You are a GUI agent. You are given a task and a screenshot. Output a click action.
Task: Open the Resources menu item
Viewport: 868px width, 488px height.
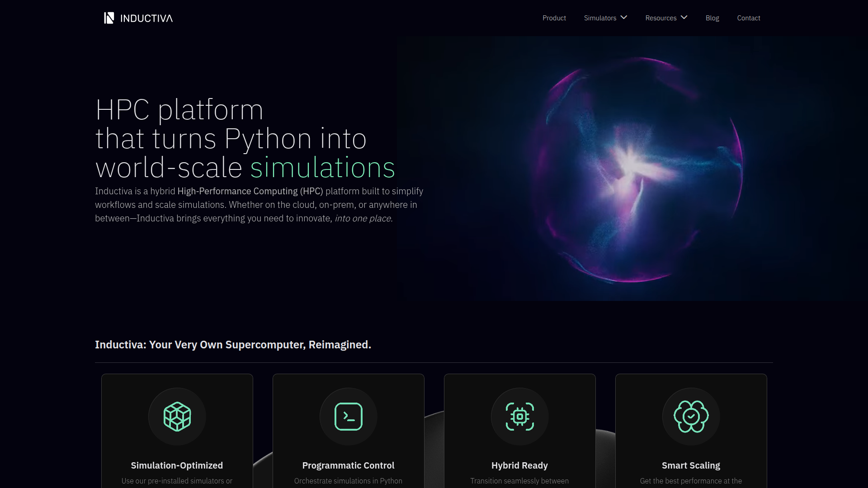pos(661,18)
